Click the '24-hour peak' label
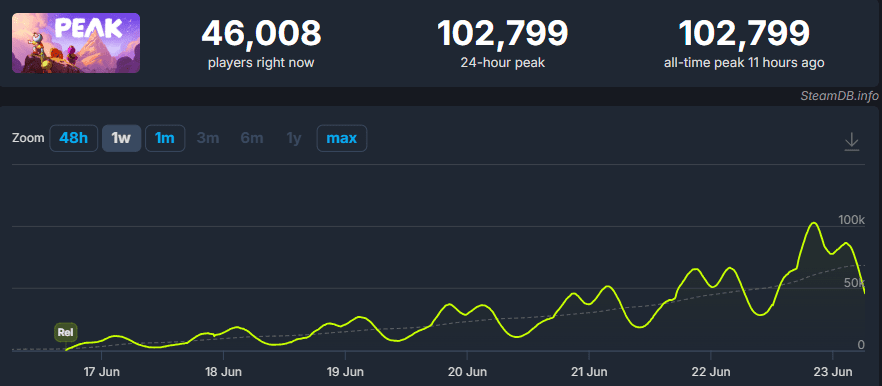This screenshot has width=882, height=386. 503,62
